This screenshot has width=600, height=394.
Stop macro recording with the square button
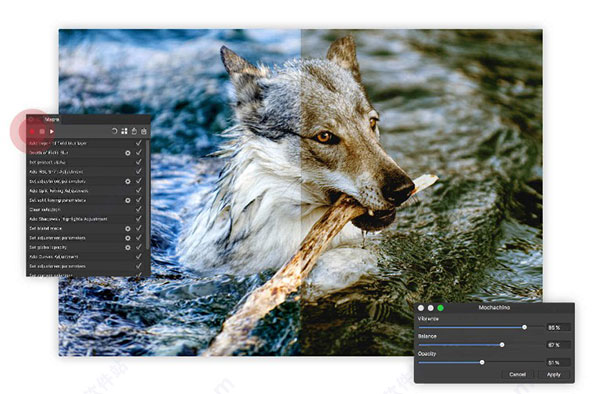pyautogui.click(x=42, y=132)
